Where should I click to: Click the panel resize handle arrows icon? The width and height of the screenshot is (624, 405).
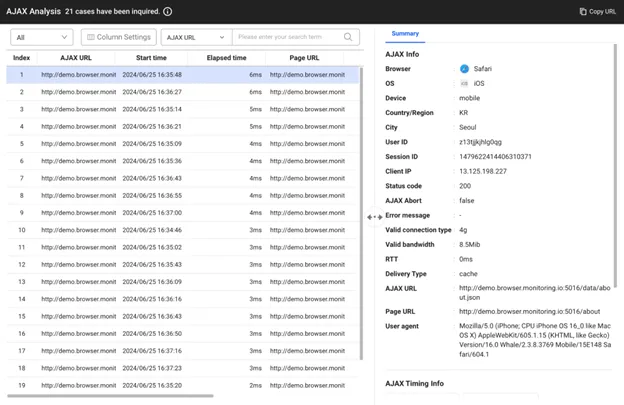[x=374, y=217]
